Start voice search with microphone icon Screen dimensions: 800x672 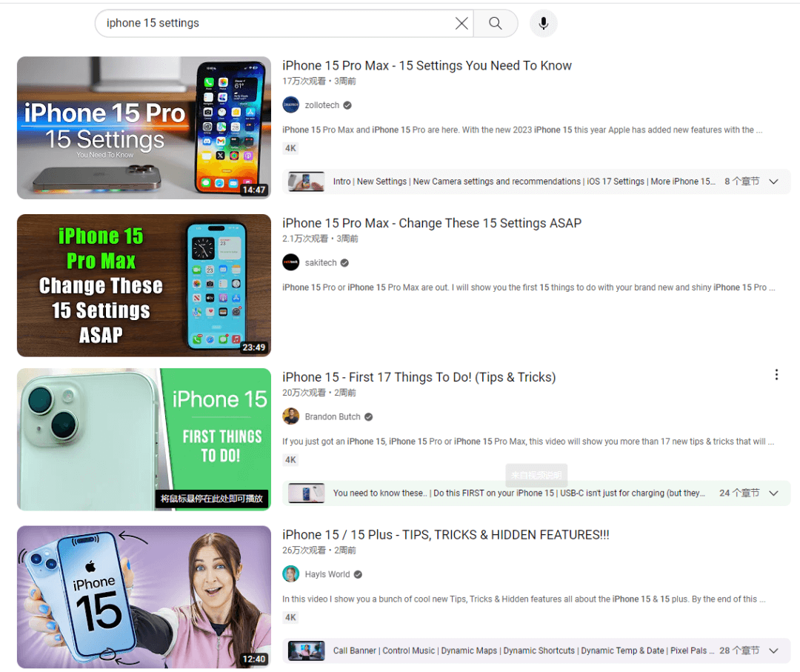(x=544, y=24)
